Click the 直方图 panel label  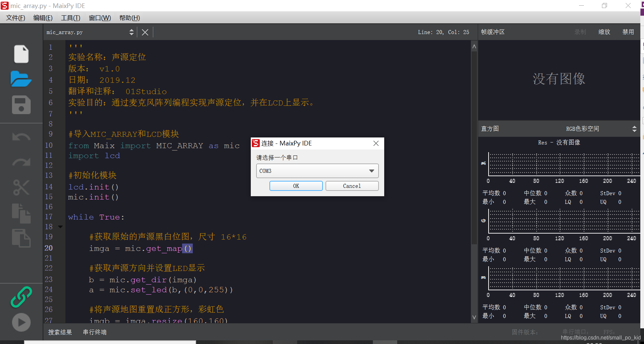(x=490, y=129)
